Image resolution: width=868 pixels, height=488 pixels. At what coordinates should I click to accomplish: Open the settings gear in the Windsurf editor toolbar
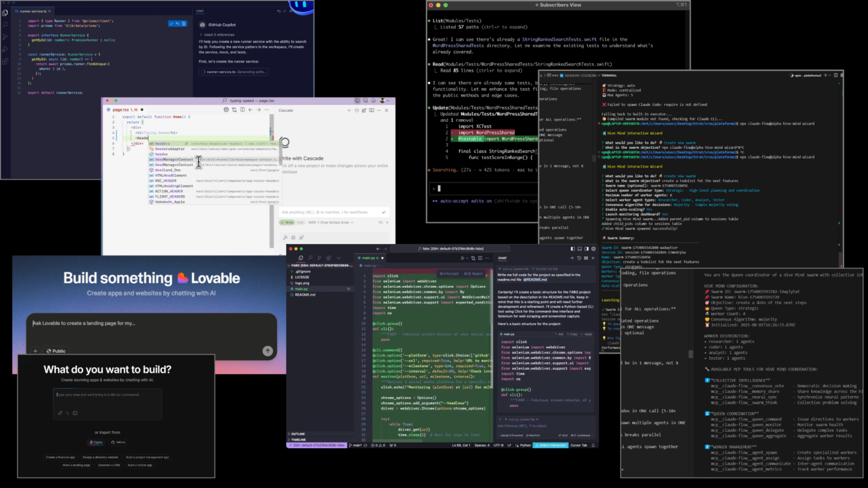point(226,110)
